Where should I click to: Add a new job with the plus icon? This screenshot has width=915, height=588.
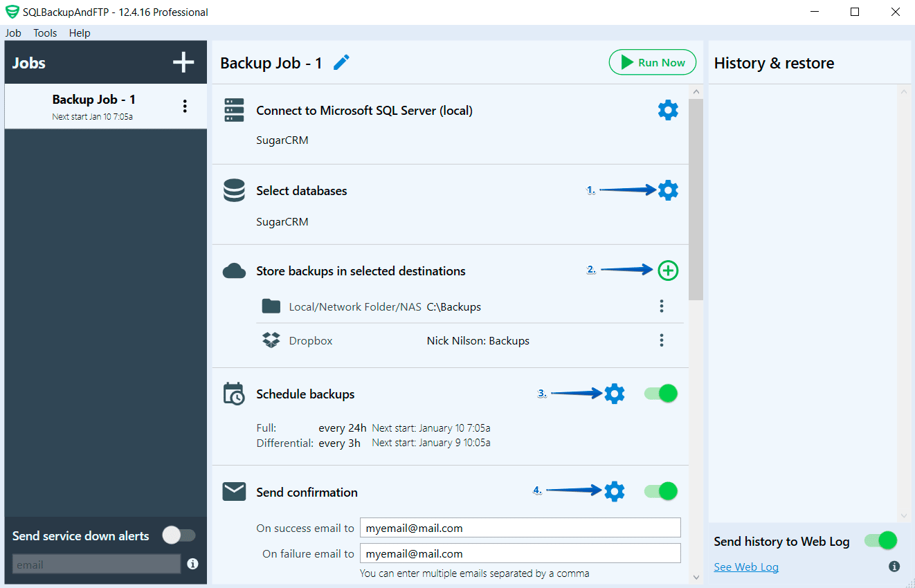(183, 63)
